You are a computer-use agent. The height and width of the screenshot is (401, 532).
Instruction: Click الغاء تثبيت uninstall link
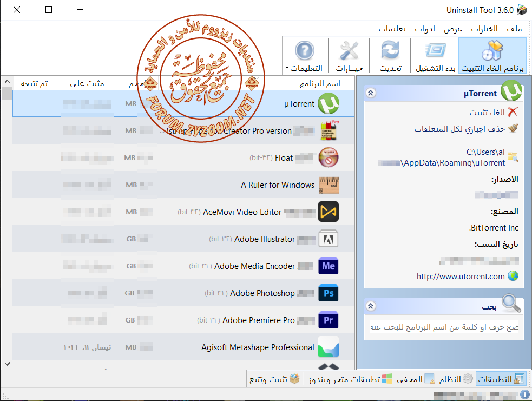(x=487, y=113)
